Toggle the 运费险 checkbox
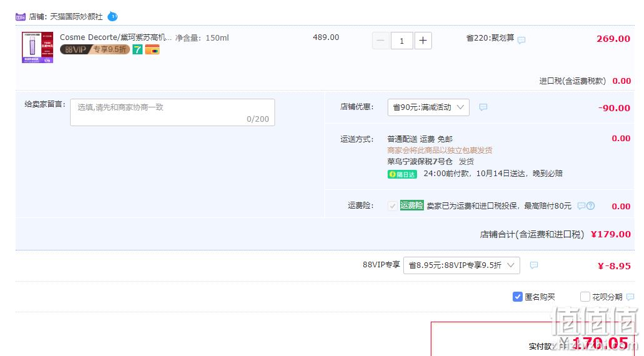Viewport: 644px width, 356px height. pos(392,206)
